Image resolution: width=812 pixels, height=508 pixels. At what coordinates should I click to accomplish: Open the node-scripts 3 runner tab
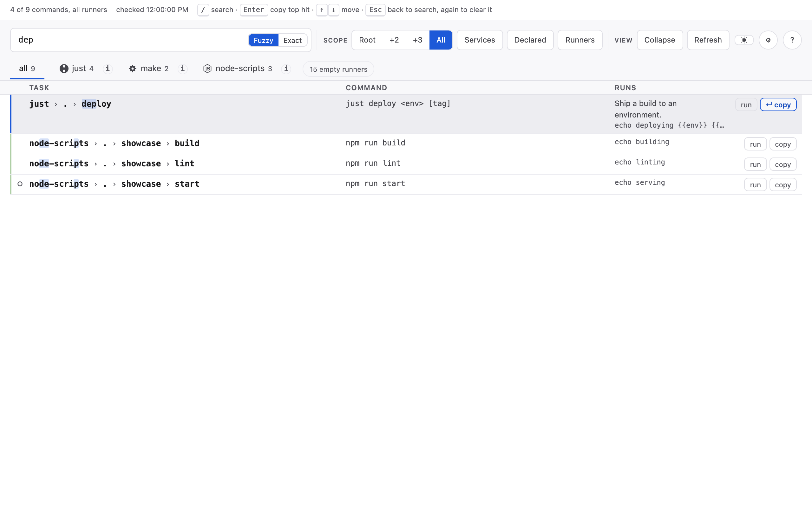[x=238, y=69]
